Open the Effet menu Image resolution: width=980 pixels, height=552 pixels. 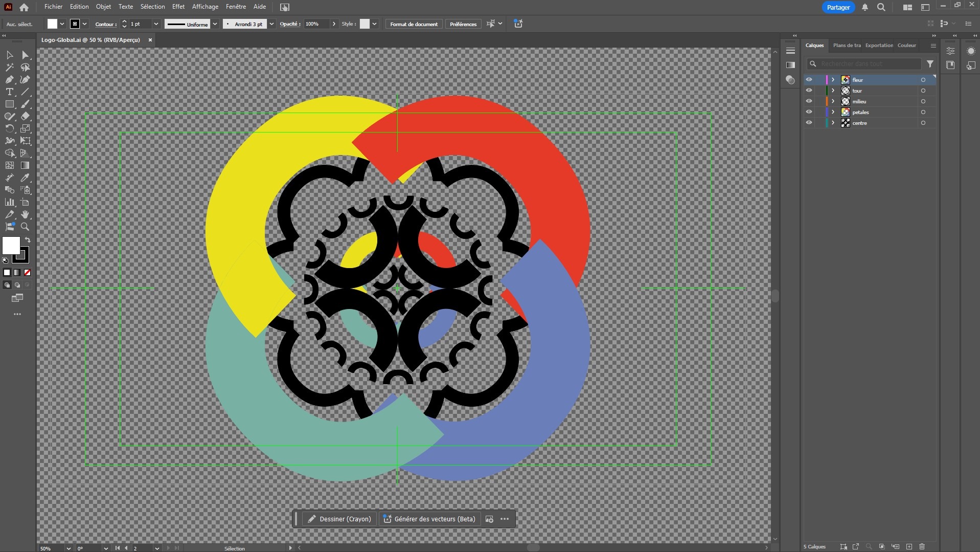tap(178, 7)
